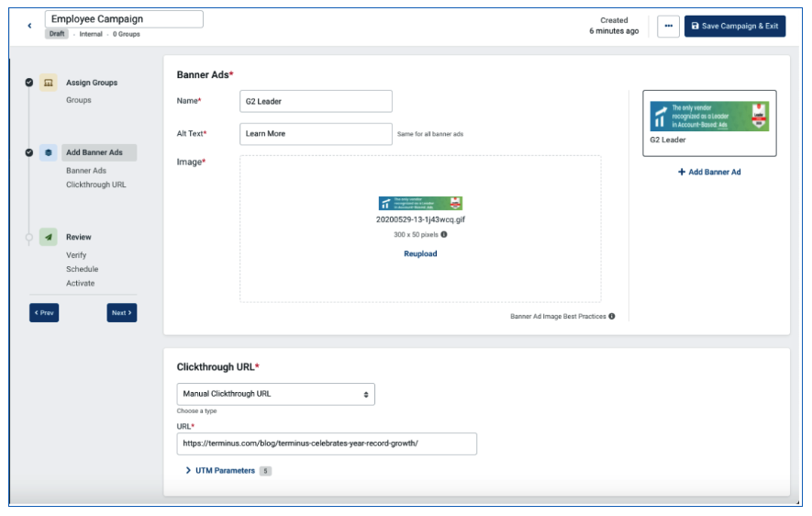This screenshot has height=516, width=812.
Task: Click the Alt Text input field
Action: click(316, 134)
